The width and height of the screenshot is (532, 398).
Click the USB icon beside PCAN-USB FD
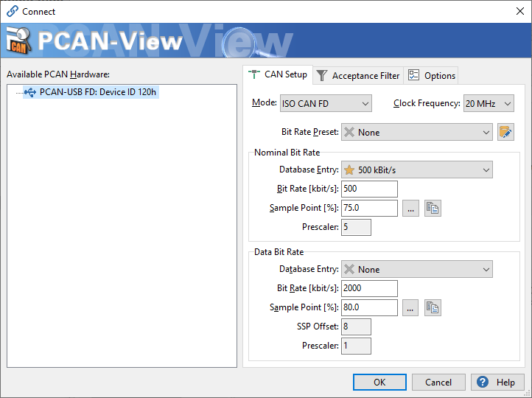(x=30, y=92)
